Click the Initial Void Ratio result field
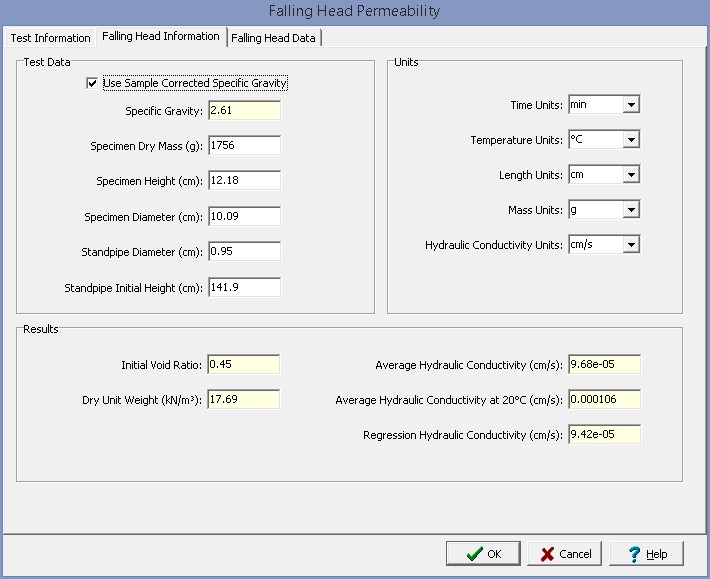 (244, 365)
